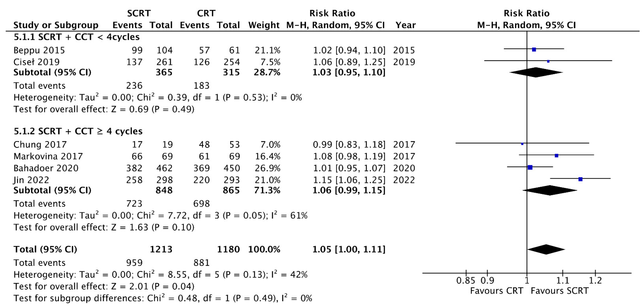Click the Markovina 2017 blue square marker
The height and width of the screenshot is (308, 644).
coord(556,156)
